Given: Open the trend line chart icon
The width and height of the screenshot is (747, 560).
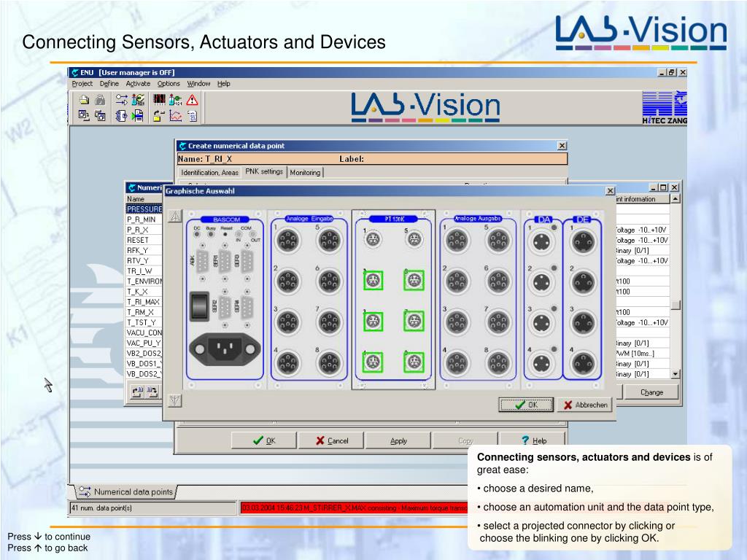Looking at the screenshot, I should click(x=175, y=115).
